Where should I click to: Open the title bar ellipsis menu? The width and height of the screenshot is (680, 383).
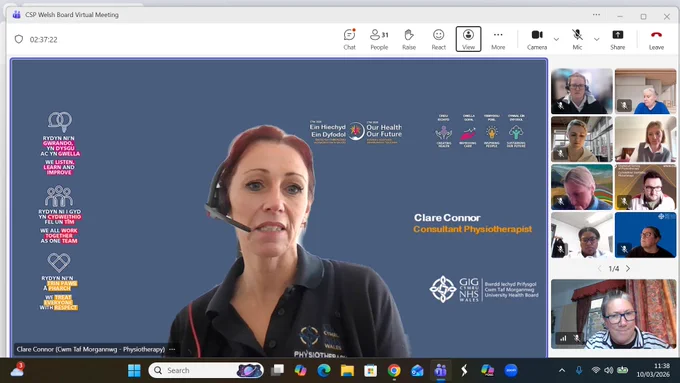[597, 15]
